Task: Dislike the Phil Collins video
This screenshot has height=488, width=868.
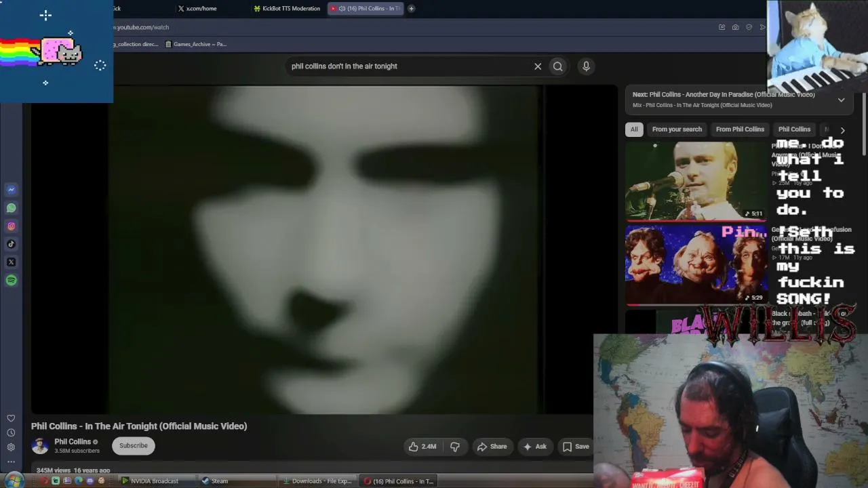Action: (x=455, y=447)
